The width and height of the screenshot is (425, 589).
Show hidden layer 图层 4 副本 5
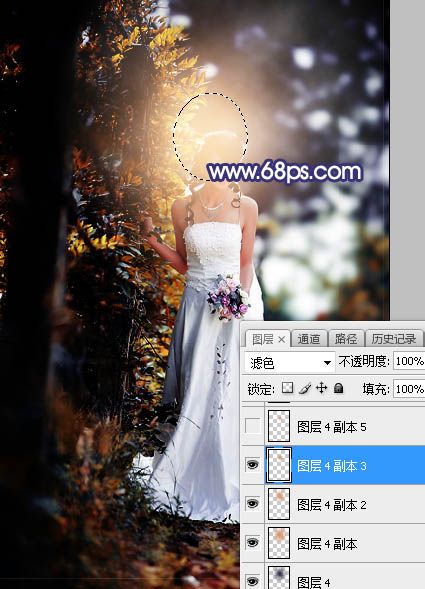253,426
